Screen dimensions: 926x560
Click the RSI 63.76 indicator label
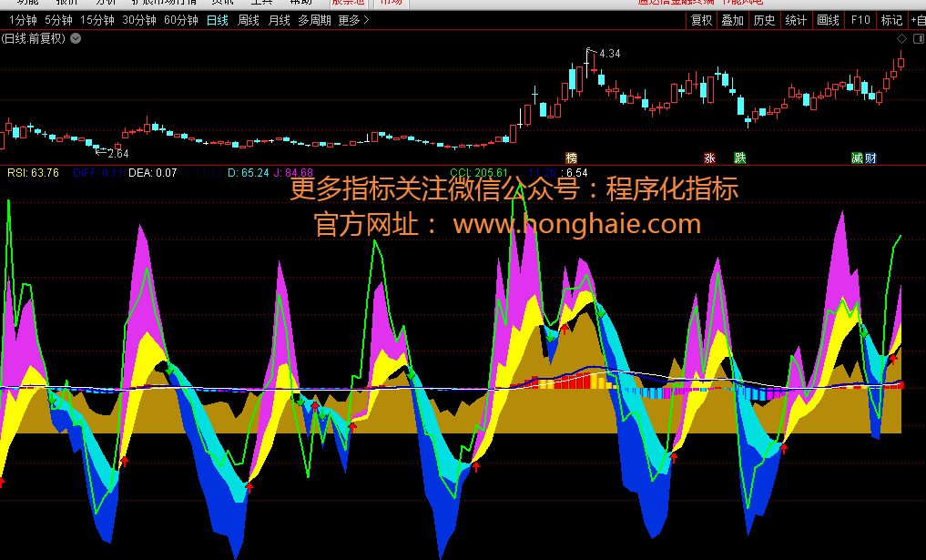(x=33, y=172)
